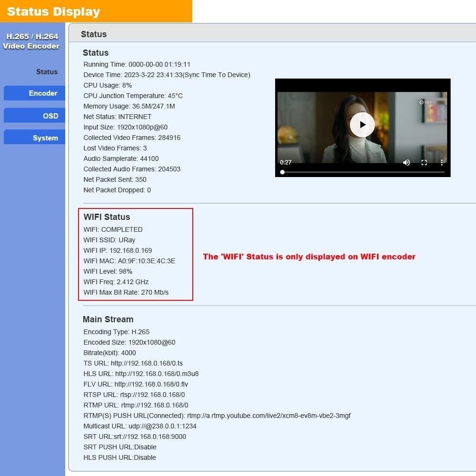
Task: Open the RTMP push URL to YouTube
Action: coord(269,416)
